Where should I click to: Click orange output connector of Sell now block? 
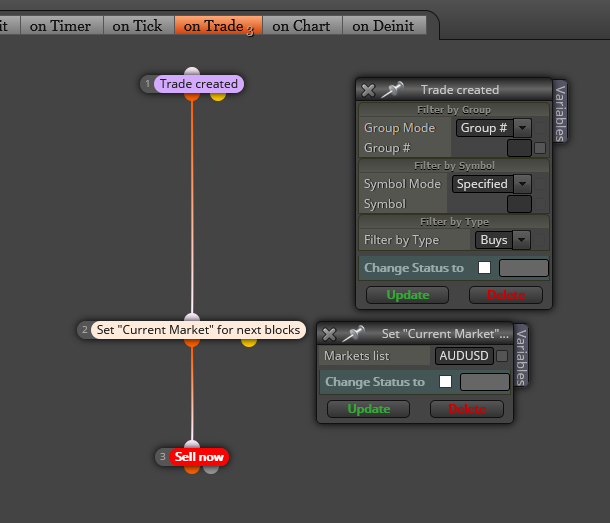[192, 469]
